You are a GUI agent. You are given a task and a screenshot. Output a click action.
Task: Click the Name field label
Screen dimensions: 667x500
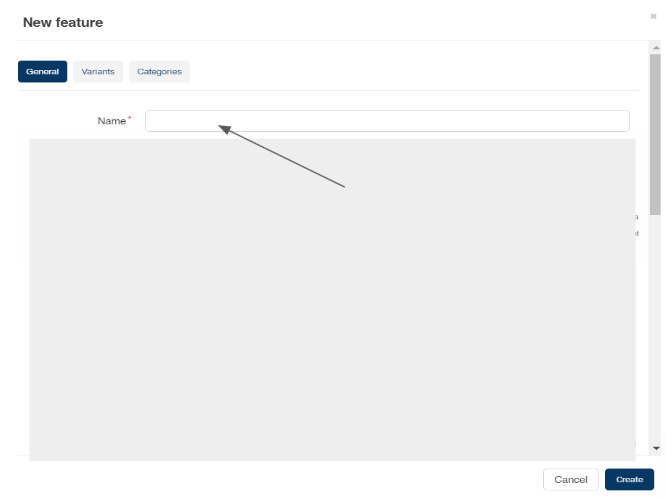(x=110, y=121)
